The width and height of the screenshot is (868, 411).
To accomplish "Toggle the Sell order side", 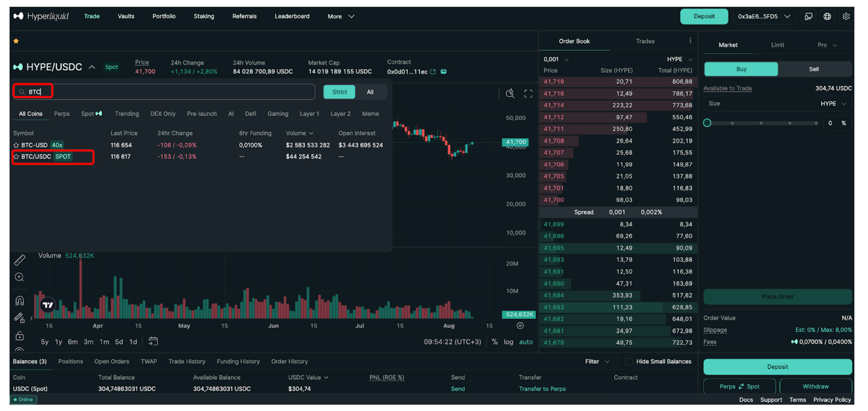I will (x=814, y=69).
